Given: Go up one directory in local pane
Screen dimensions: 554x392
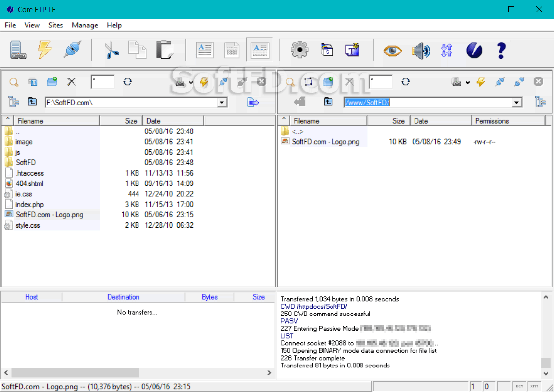Looking at the screenshot, I should pyautogui.click(x=32, y=102).
